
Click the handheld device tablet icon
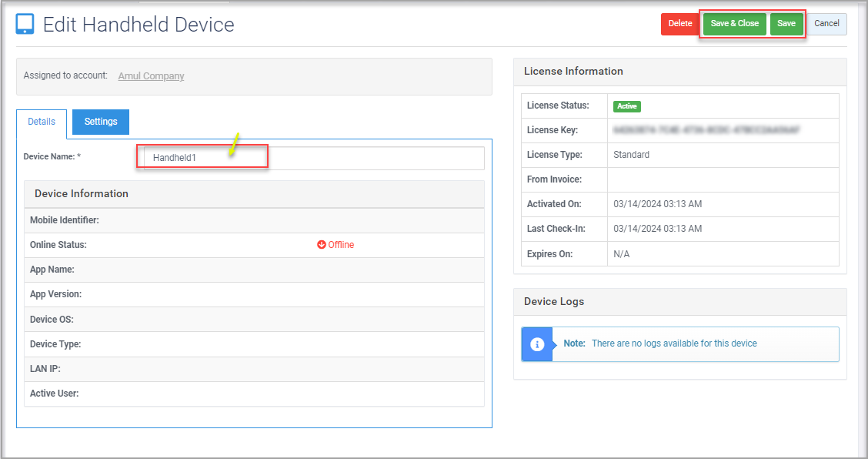point(25,24)
